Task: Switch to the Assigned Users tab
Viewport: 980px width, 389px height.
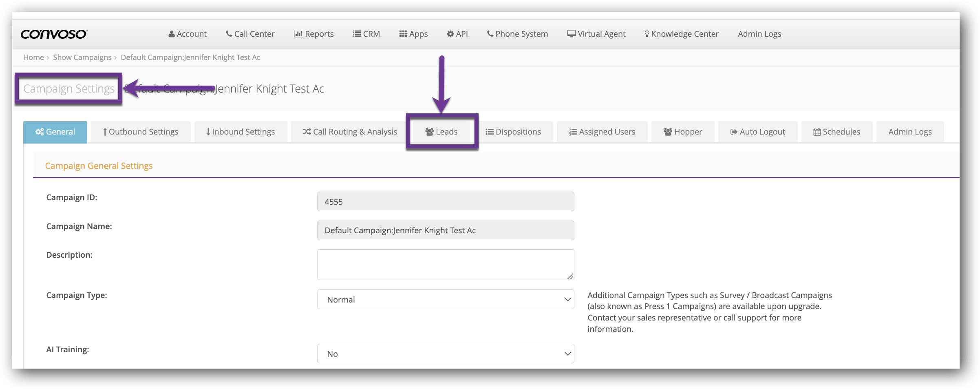Action: [602, 132]
